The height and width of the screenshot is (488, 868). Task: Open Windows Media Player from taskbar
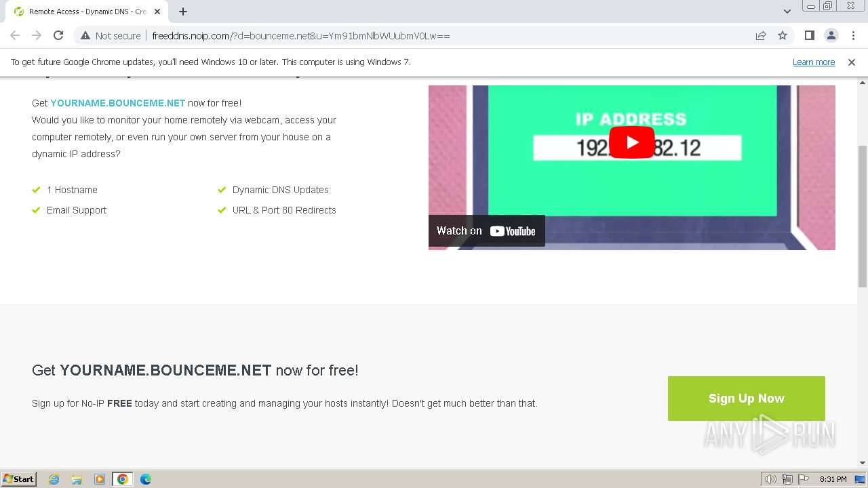click(100, 479)
